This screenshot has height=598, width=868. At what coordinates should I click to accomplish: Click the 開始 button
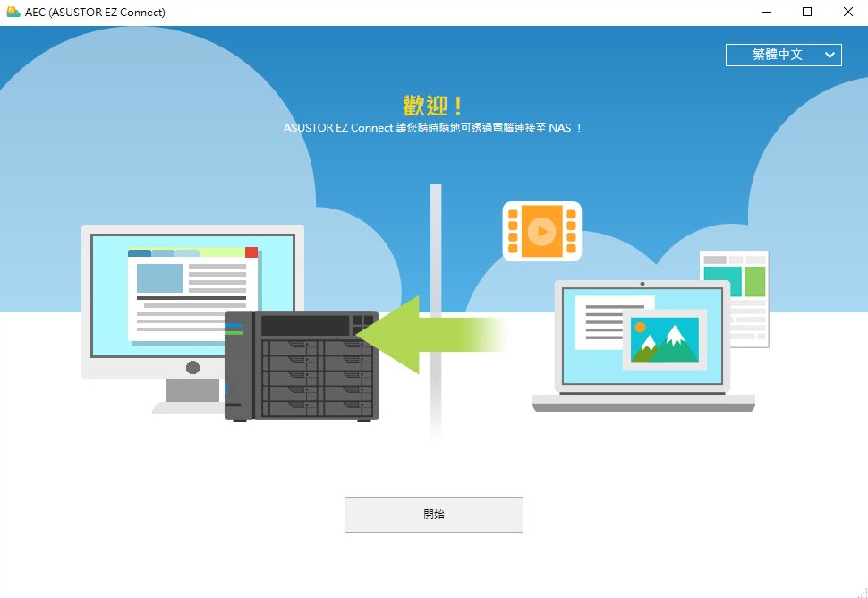pyautogui.click(x=433, y=515)
